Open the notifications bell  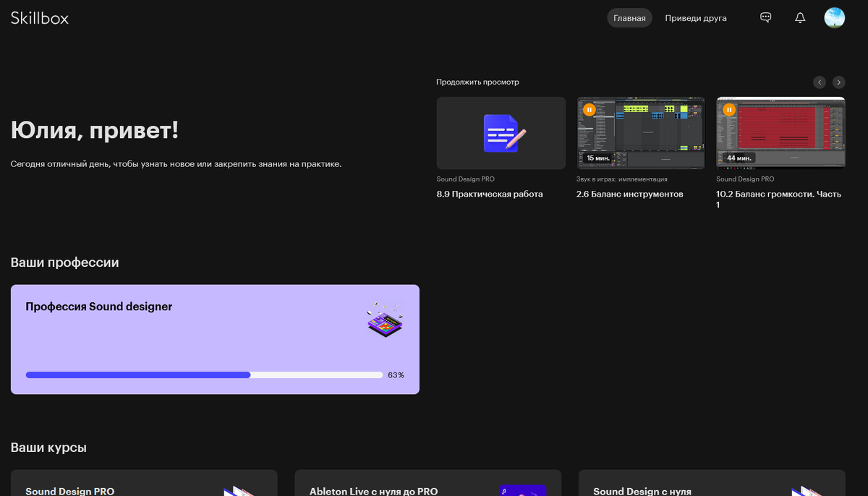pos(800,17)
